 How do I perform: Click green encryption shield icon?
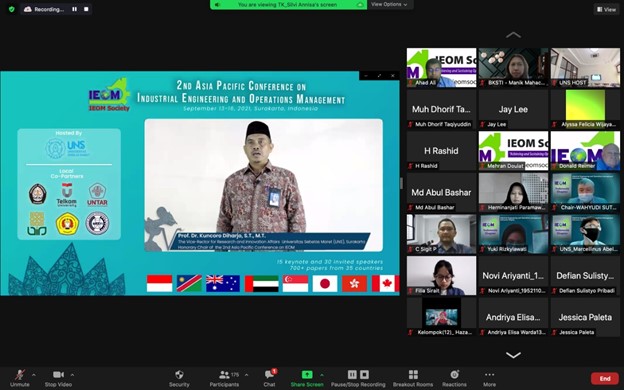pyautogui.click(x=12, y=9)
